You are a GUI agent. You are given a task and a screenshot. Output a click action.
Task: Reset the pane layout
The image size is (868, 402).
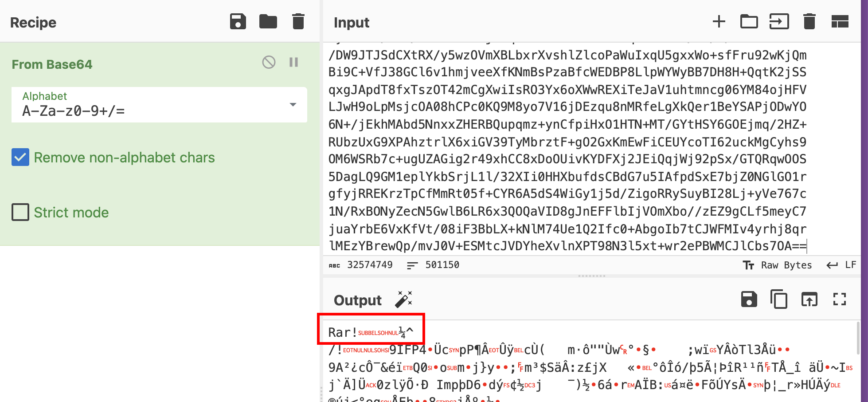pos(840,21)
